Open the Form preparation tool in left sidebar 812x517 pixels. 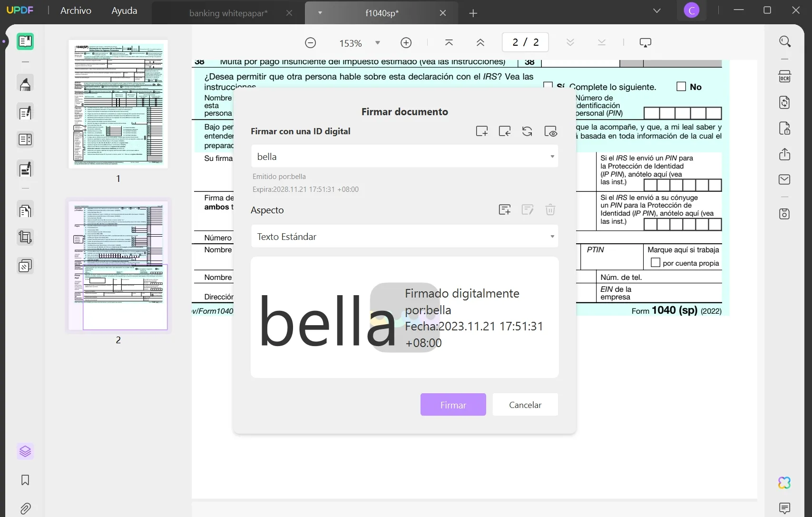(25, 139)
